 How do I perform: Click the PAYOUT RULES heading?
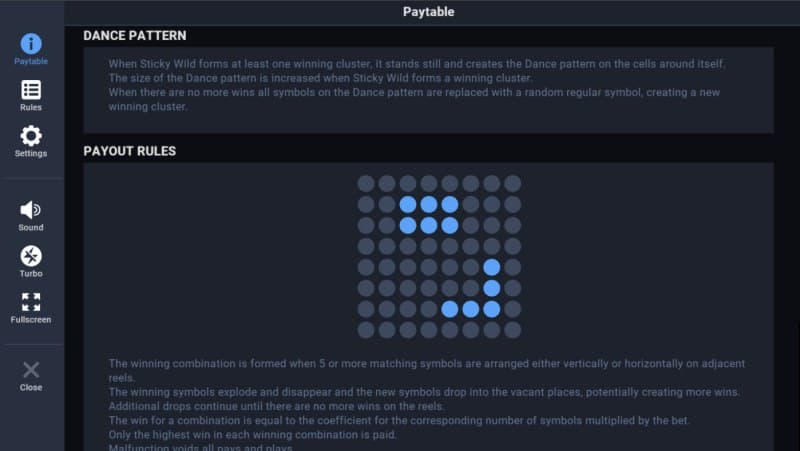tap(130, 151)
